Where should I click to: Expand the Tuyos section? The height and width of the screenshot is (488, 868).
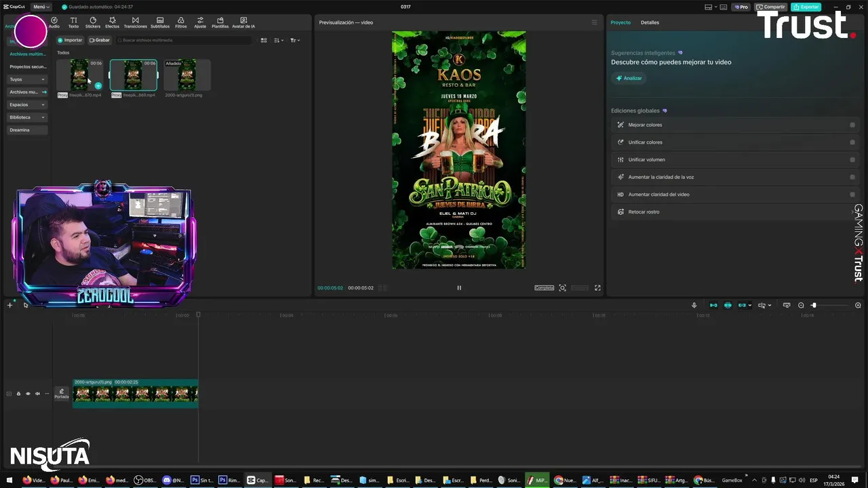(x=27, y=79)
